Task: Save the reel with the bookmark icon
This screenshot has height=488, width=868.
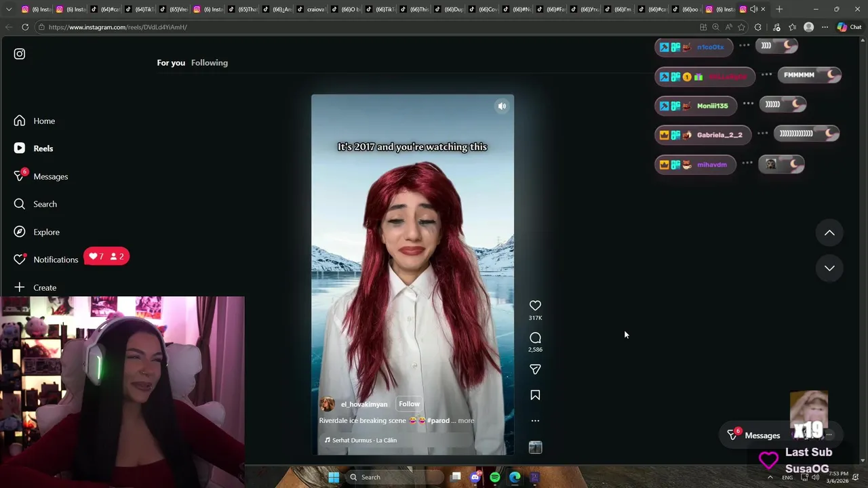Action: (535, 395)
